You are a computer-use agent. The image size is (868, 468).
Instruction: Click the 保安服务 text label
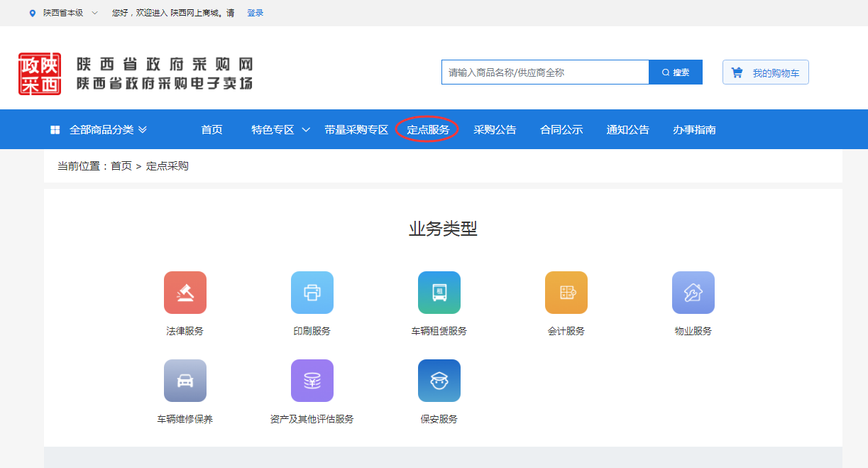tap(439, 419)
